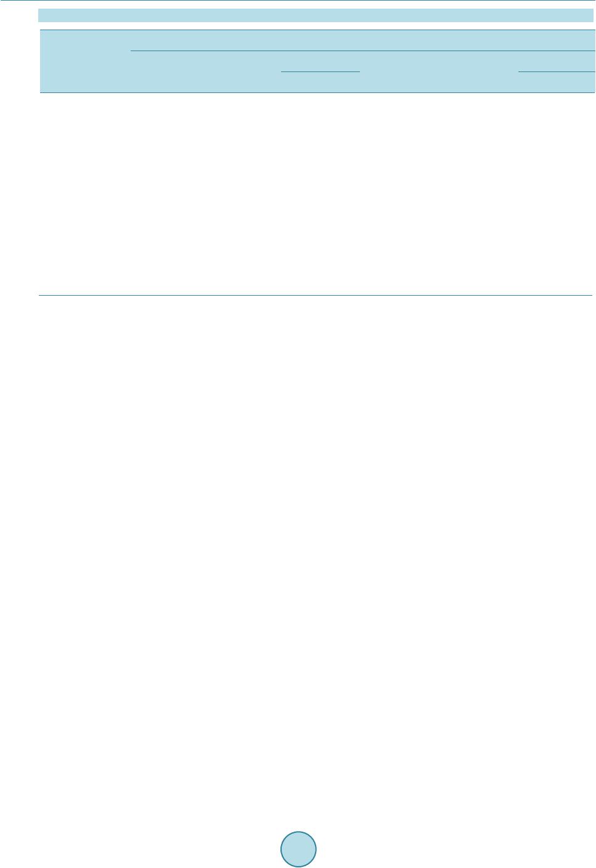Click the short underline in header's middle

[320, 71]
